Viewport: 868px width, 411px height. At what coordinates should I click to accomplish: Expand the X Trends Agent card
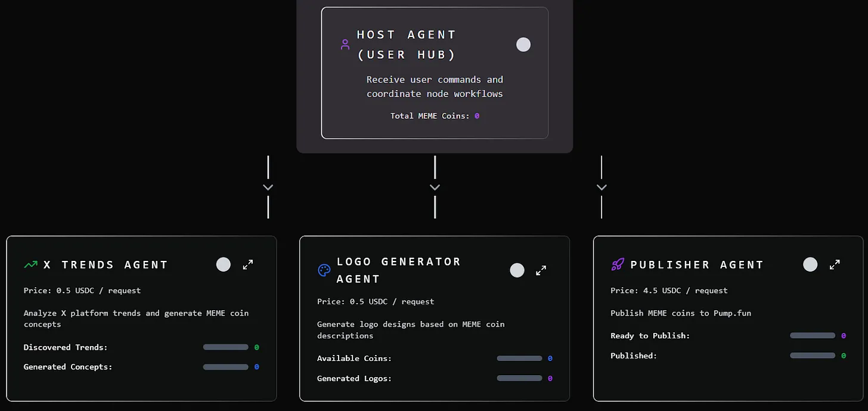click(248, 264)
